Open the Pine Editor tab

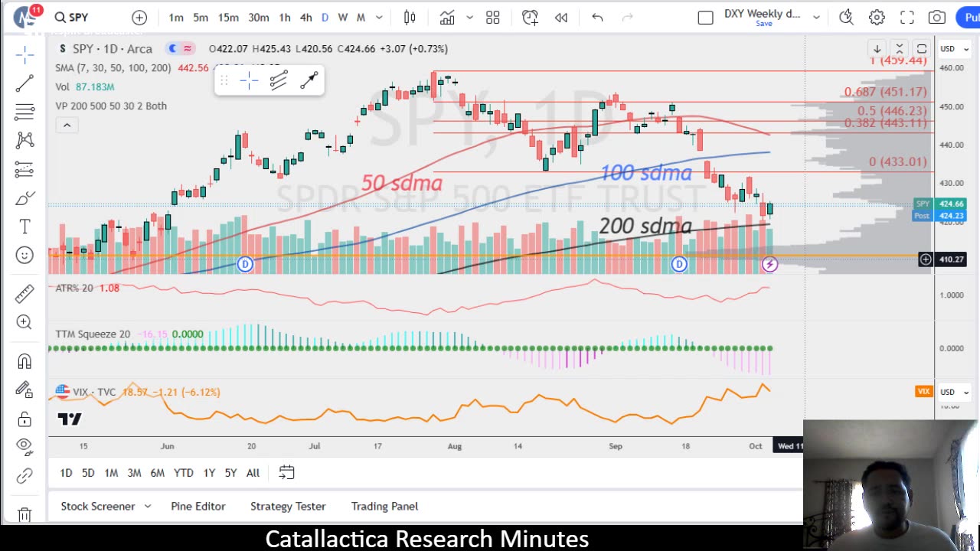(x=198, y=506)
